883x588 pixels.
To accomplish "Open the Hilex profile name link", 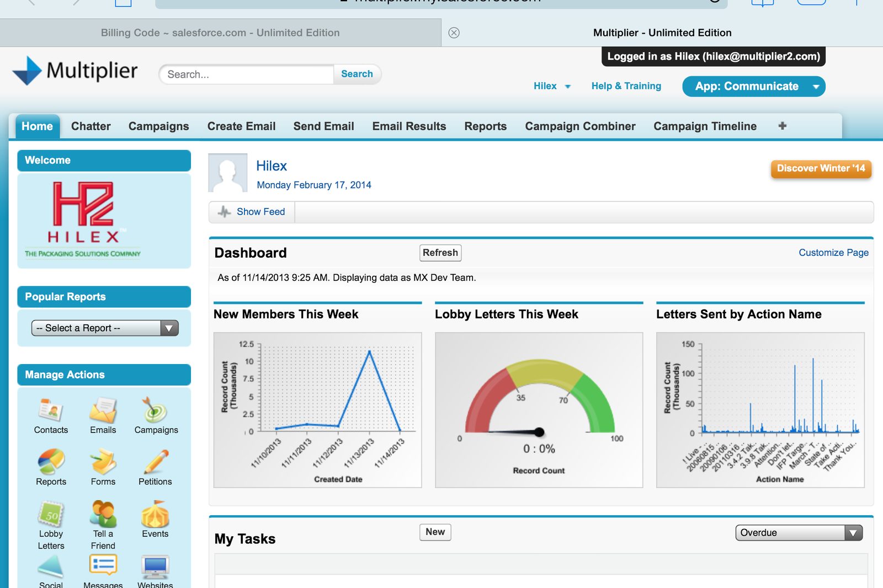I will 272,166.
